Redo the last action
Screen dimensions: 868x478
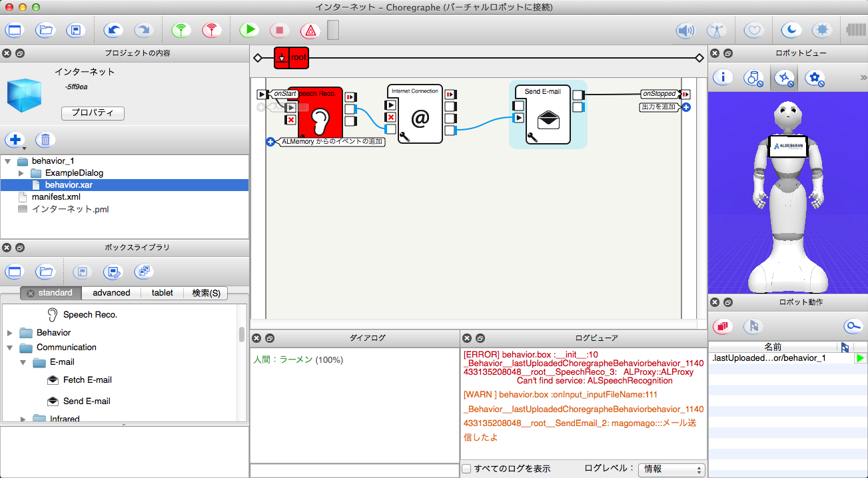point(143,30)
